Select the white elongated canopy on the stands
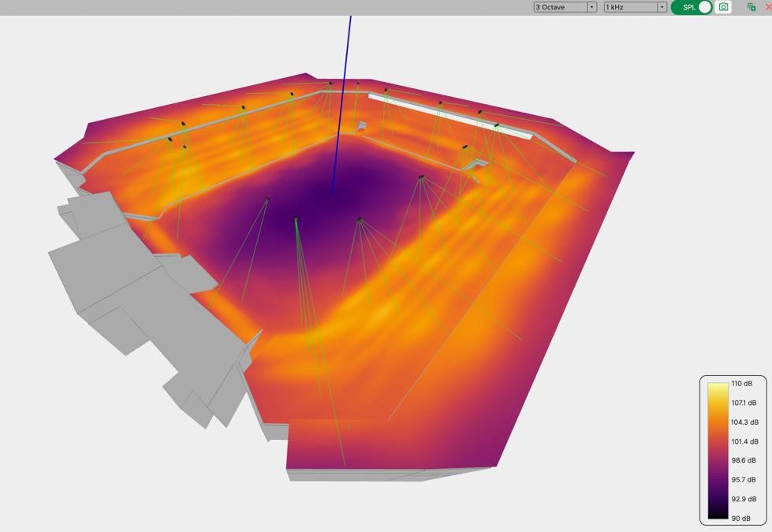The width and height of the screenshot is (772, 532). tap(449, 116)
